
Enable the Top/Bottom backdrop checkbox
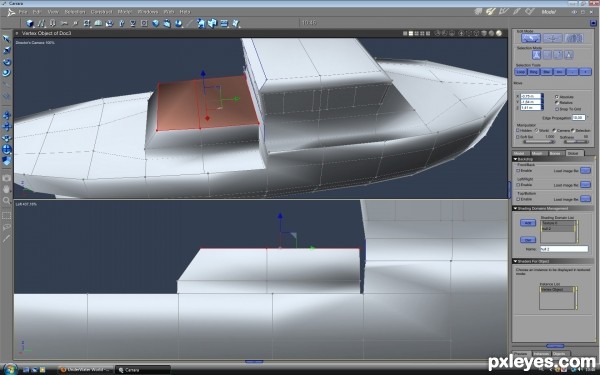pyautogui.click(x=518, y=199)
